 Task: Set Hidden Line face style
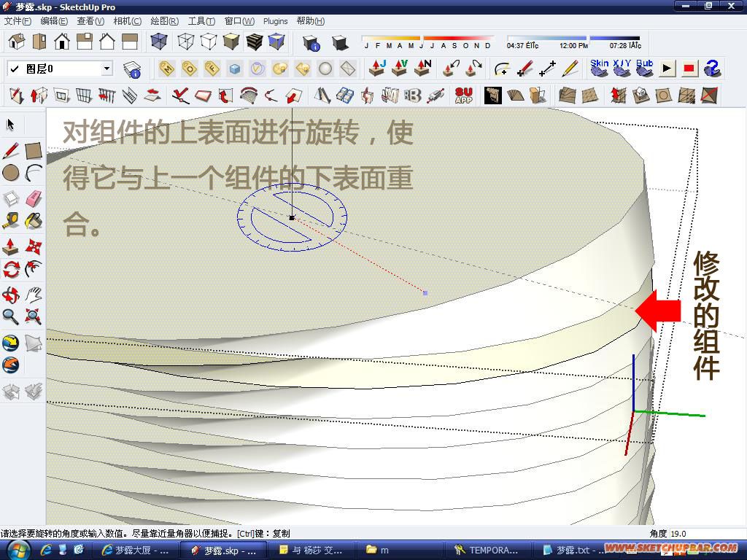point(208,42)
